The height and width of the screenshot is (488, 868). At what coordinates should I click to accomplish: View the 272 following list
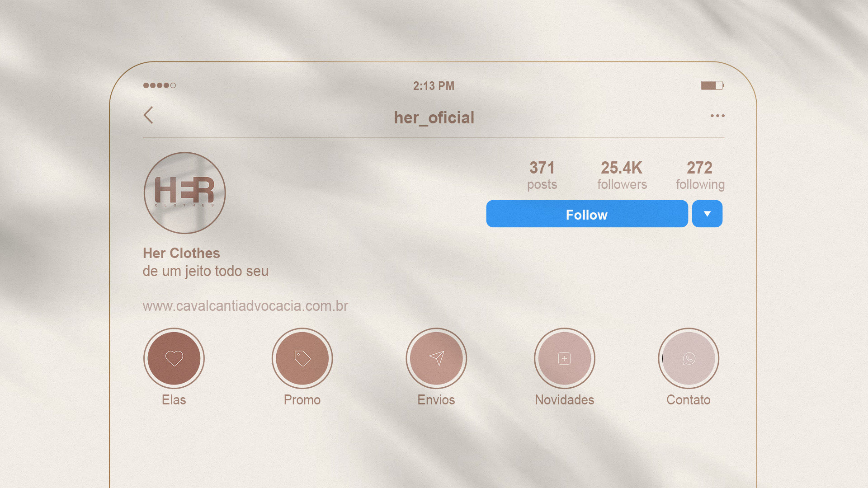[700, 175]
